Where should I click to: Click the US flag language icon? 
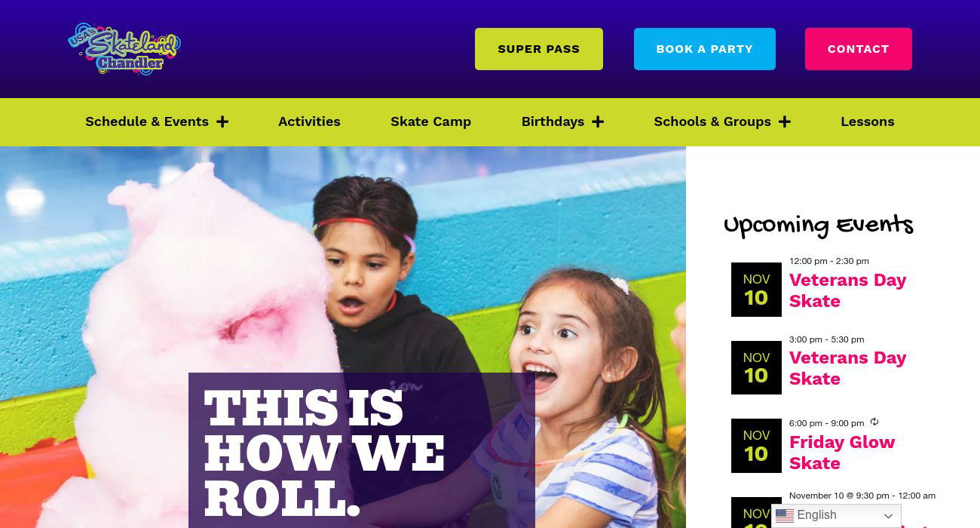785,516
